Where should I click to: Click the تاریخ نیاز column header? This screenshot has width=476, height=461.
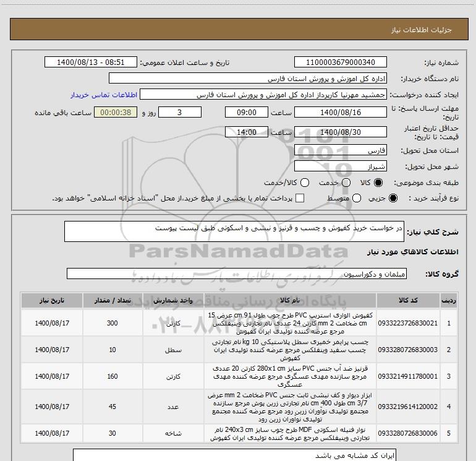pos(51,301)
